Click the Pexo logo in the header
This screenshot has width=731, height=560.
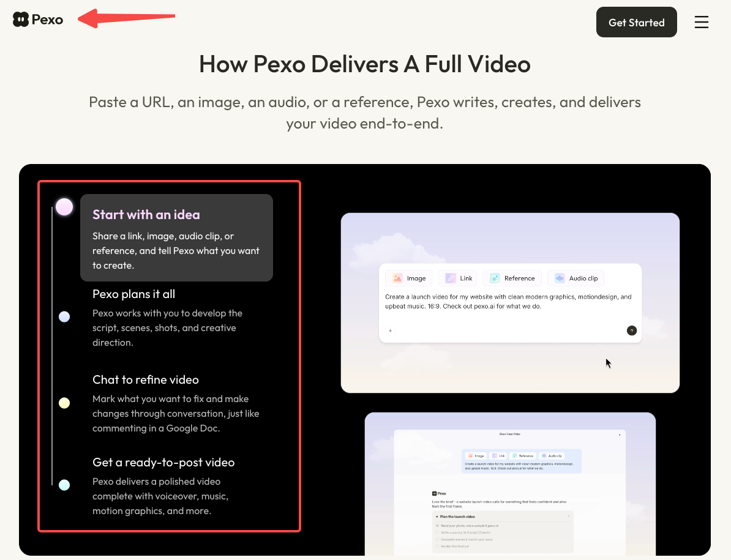pyautogui.click(x=38, y=20)
